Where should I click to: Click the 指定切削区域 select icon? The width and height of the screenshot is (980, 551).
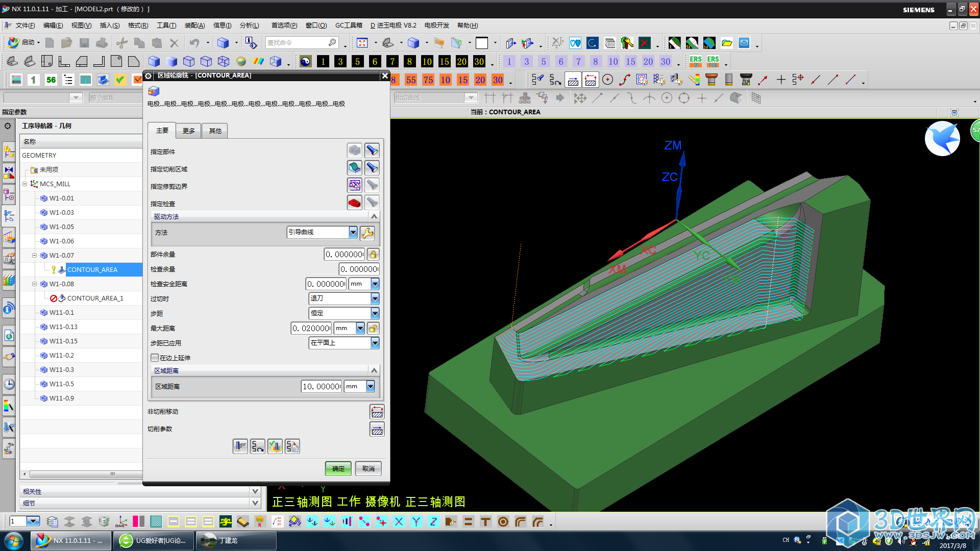[x=354, y=168]
